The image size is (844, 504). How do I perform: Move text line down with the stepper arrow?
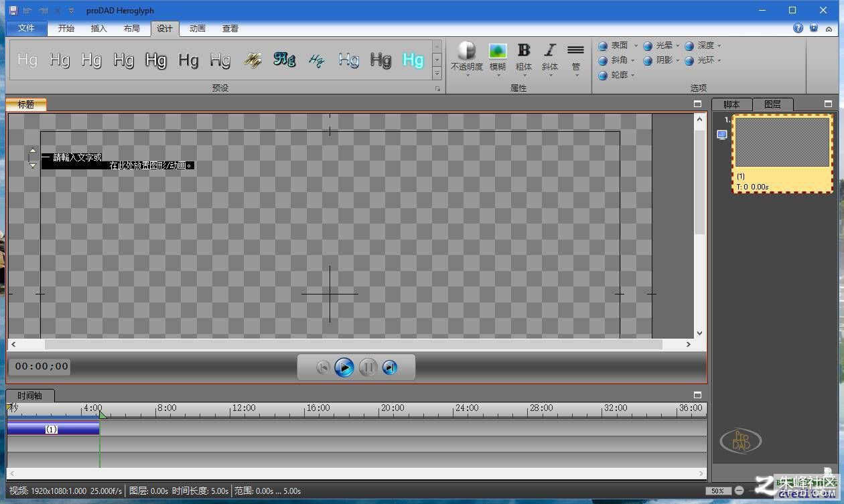click(33, 165)
